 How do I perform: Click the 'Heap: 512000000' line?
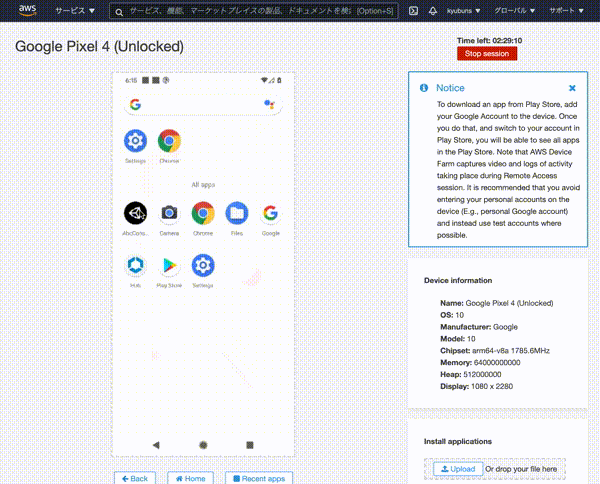point(471,375)
